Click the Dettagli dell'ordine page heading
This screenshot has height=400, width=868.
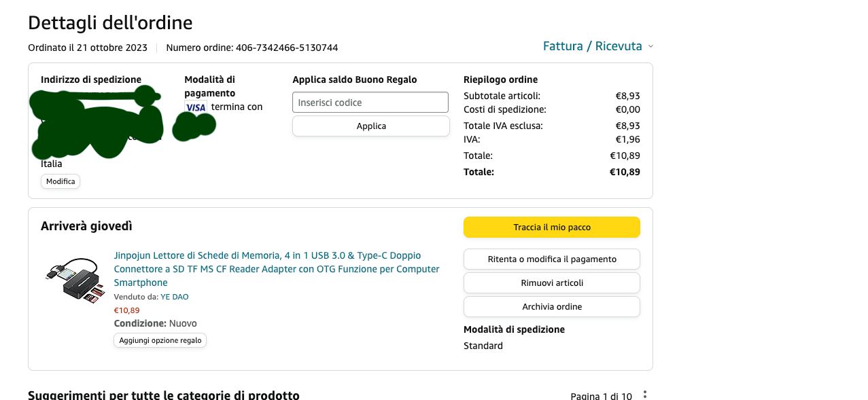point(110,22)
